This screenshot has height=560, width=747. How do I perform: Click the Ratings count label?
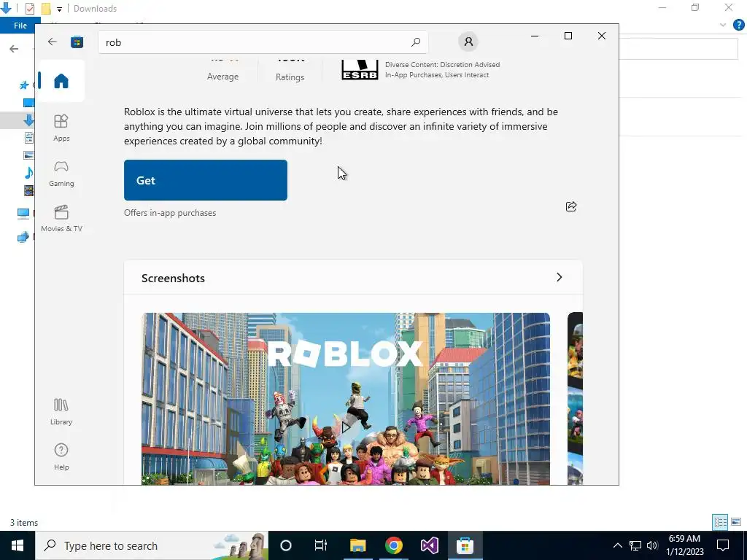tap(290, 77)
